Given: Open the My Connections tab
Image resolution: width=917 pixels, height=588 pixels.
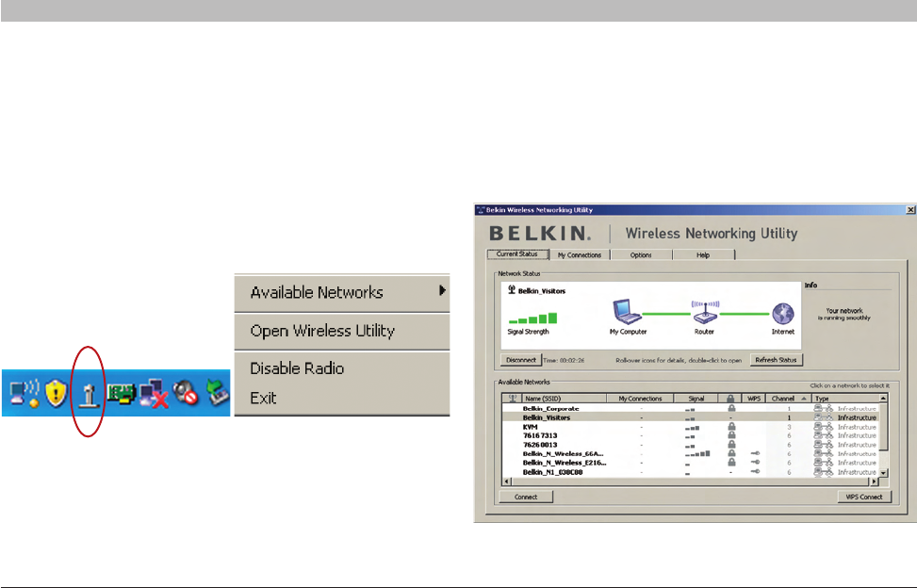Looking at the screenshot, I should (580, 254).
